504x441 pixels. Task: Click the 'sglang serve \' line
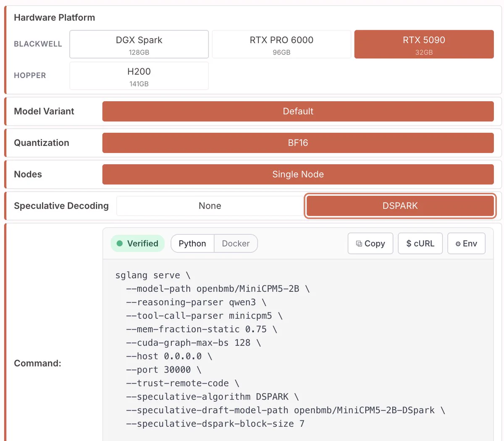pyautogui.click(x=153, y=276)
